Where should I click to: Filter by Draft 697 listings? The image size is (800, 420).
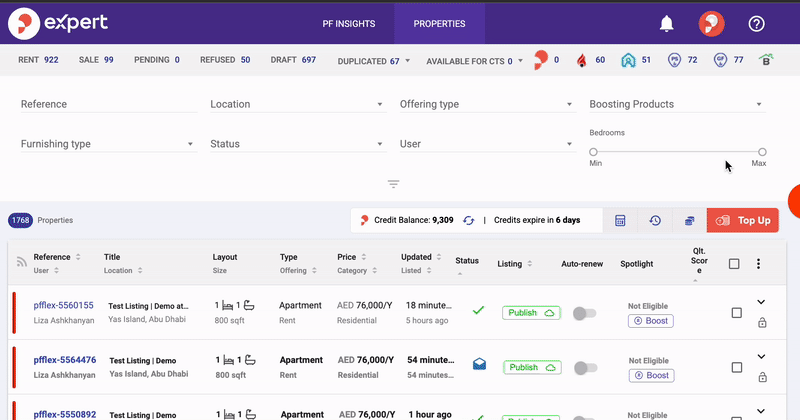point(293,60)
